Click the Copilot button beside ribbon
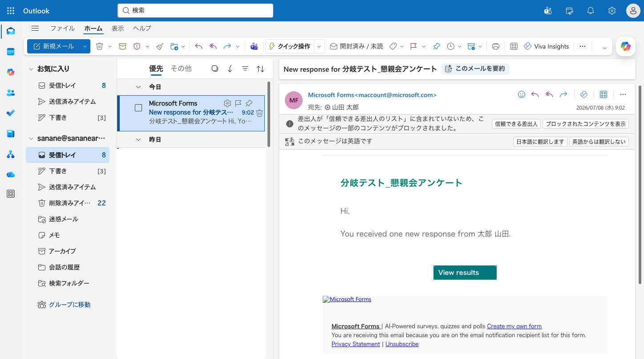The height and width of the screenshot is (359, 644). [626, 46]
